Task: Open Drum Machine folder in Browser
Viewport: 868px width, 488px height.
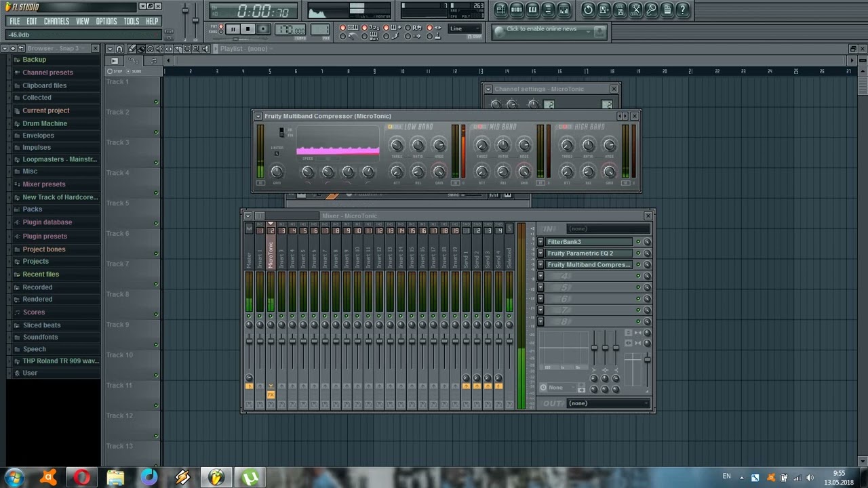Action: (45, 123)
